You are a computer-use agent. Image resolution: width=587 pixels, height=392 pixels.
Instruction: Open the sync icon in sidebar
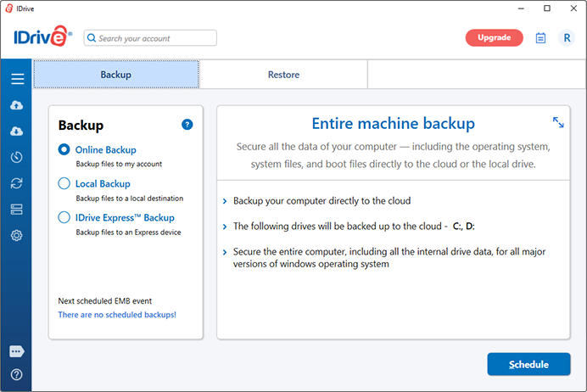[17, 183]
